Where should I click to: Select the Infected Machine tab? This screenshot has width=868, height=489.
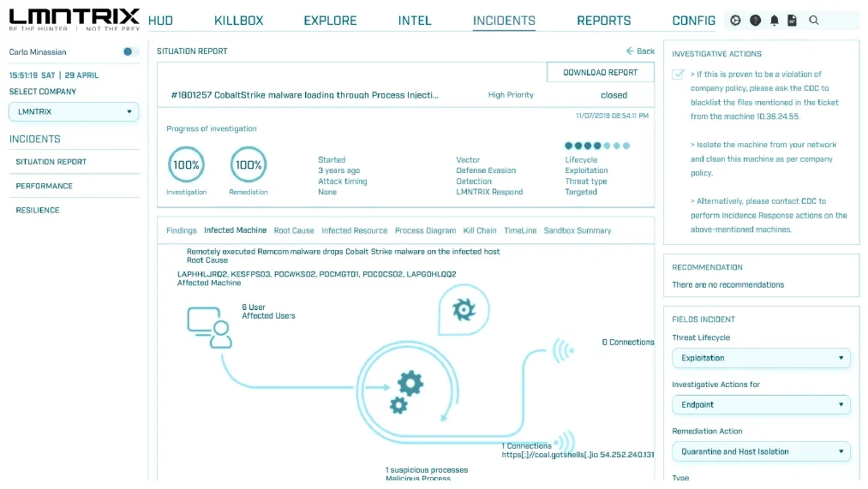point(236,230)
